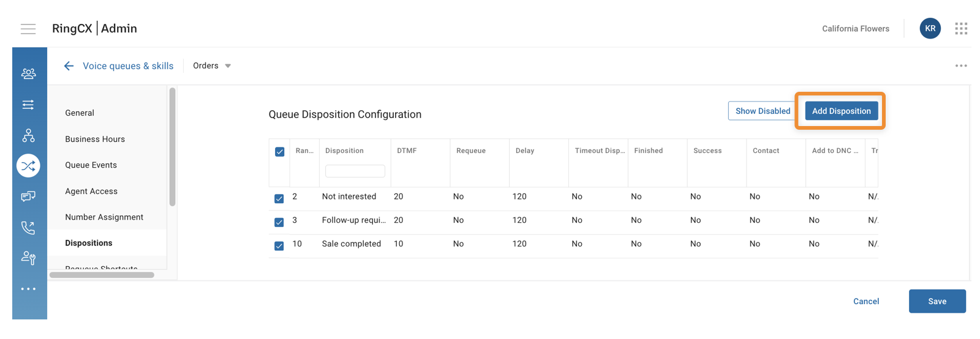Viewport: 980px width, 339px height.
Task: Open the chat messages sidebar icon
Action: pos(28,196)
